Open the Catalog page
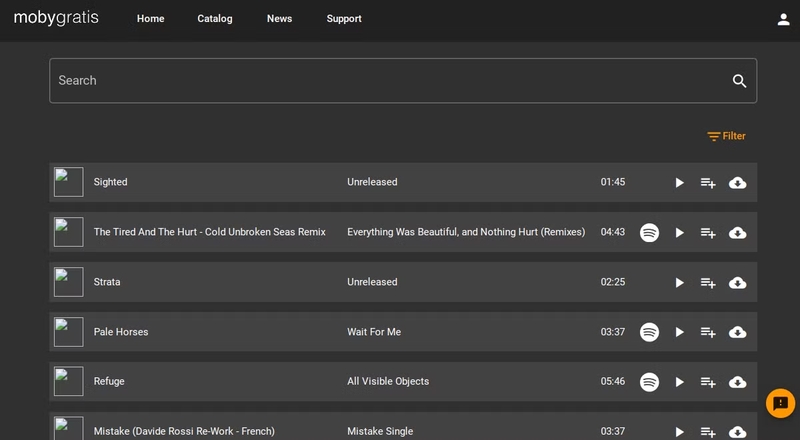This screenshot has width=800, height=440. (x=215, y=19)
